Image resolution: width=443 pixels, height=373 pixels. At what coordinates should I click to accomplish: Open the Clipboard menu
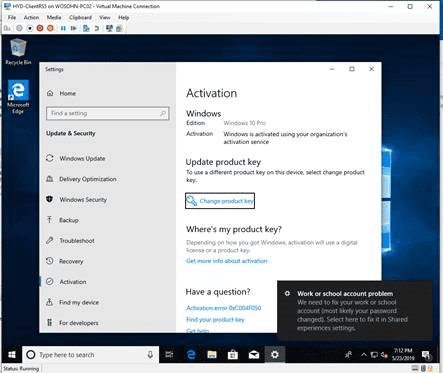click(80, 17)
